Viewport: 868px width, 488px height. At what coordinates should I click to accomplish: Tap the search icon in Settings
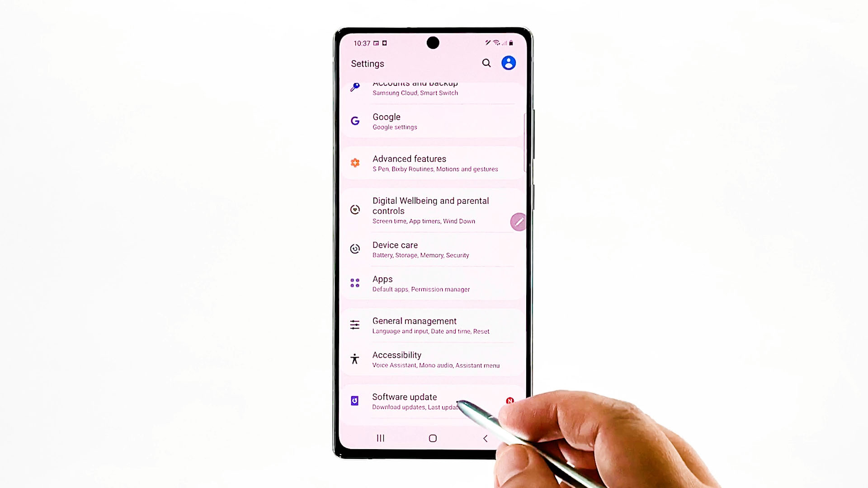coord(486,63)
